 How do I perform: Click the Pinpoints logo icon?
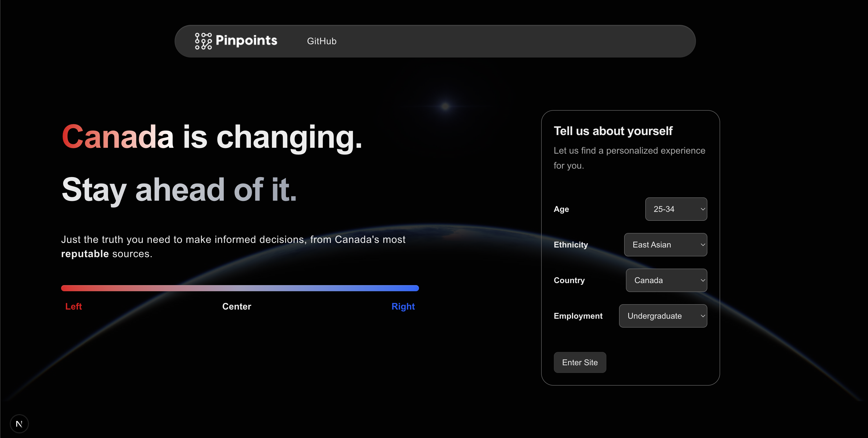(x=203, y=41)
